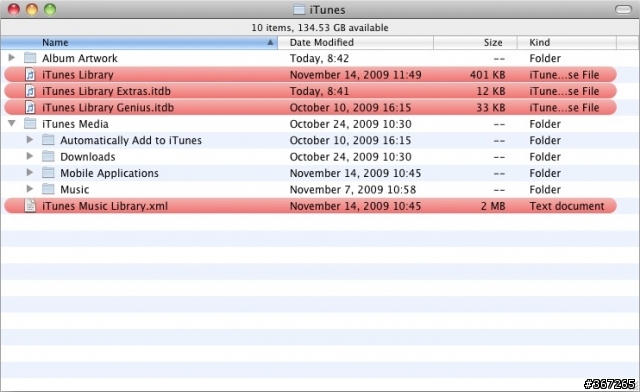Click the iTunes Library Extras.itdb file icon
The image size is (640, 392).
(x=30, y=91)
